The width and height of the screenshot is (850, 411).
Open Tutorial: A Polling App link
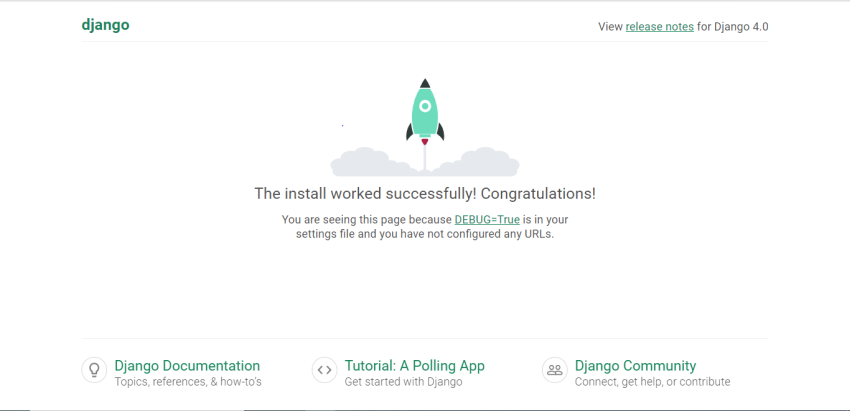(415, 365)
